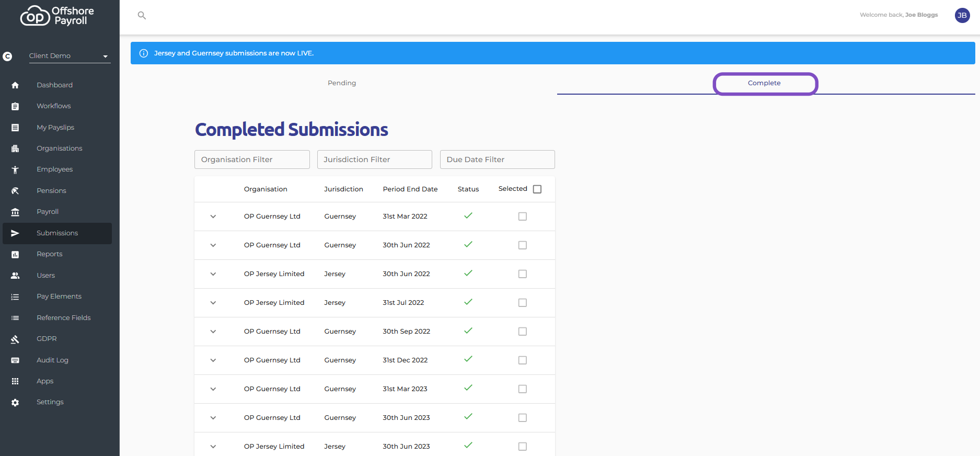Viewport: 980px width, 456px height.
Task: Select the OP Guernsey 31st Mar 2022 checkbox
Action: (x=522, y=216)
